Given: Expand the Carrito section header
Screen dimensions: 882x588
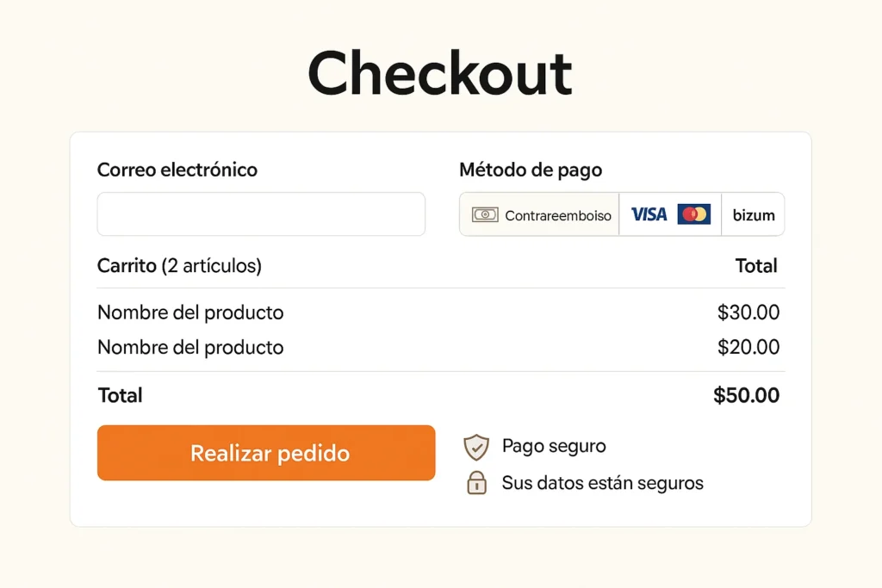Looking at the screenshot, I should (179, 266).
